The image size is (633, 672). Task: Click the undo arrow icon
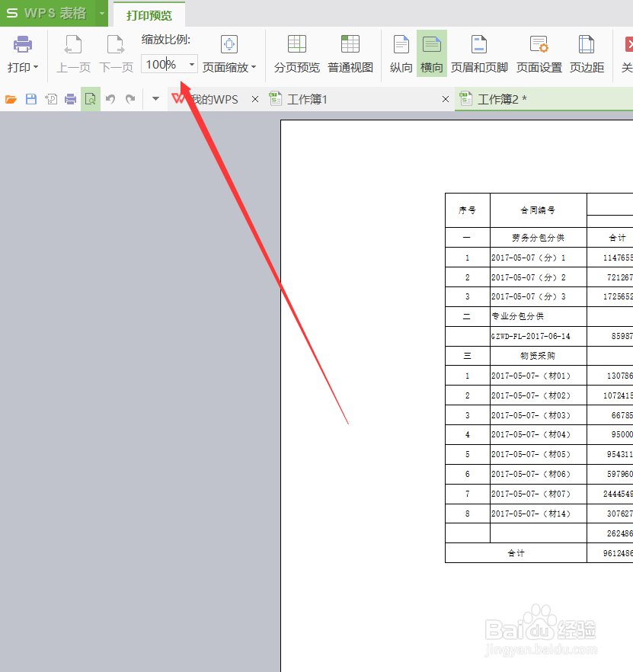pyautogui.click(x=110, y=99)
